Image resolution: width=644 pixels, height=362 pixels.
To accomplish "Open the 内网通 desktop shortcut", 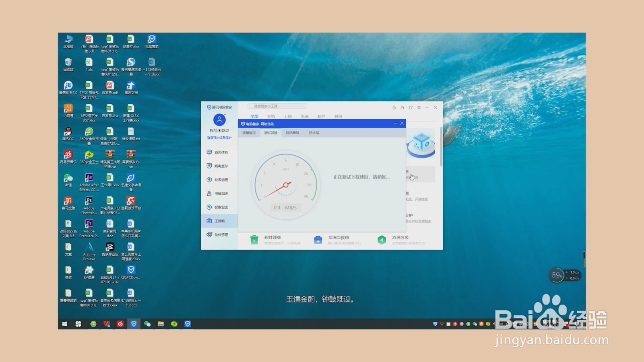I will (68, 111).
